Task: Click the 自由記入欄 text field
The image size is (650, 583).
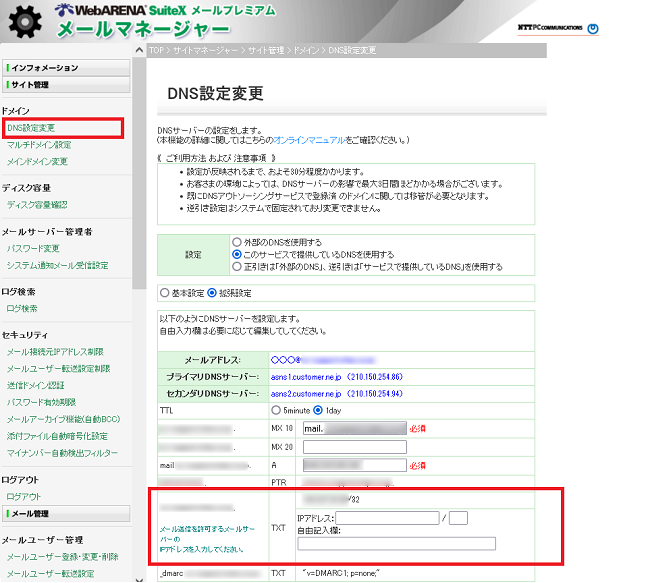Action: (397, 544)
